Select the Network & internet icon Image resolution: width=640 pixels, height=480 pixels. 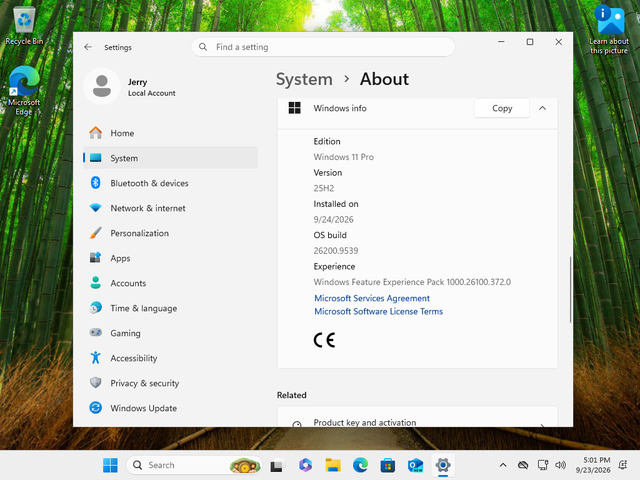pyautogui.click(x=96, y=208)
